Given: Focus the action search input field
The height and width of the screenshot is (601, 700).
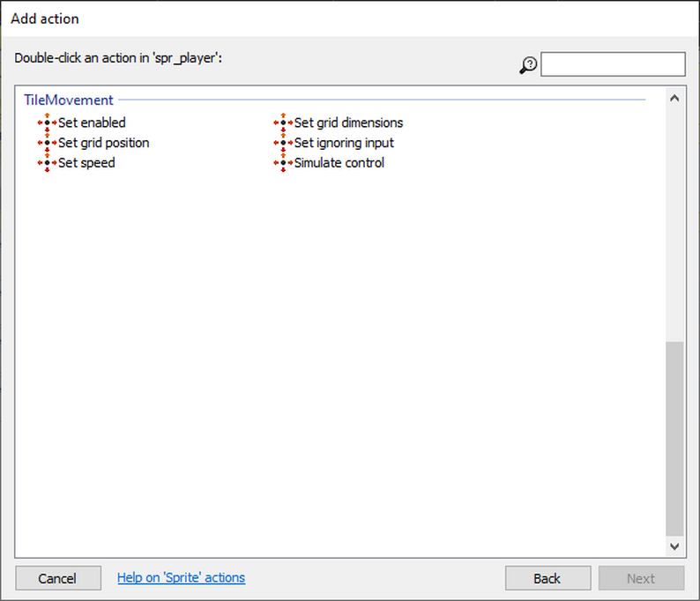Looking at the screenshot, I should pos(613,64).
